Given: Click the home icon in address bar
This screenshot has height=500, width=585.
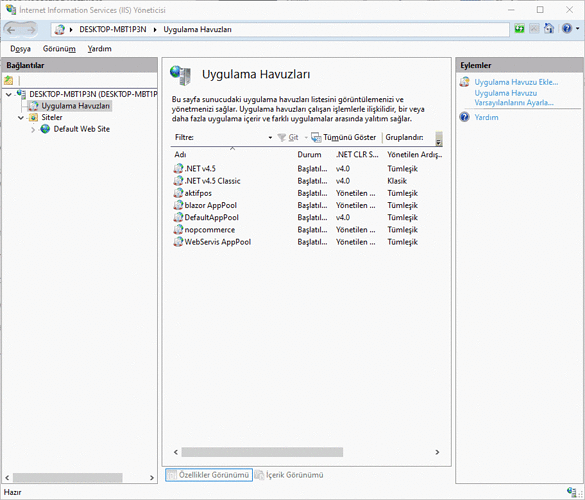Looking at the screenshot, I should coord(549,29).
